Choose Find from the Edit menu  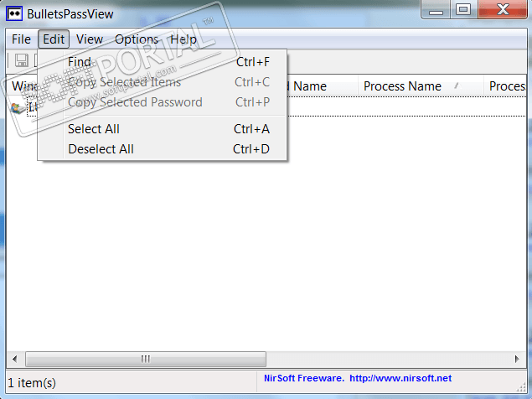coord(163,62)
